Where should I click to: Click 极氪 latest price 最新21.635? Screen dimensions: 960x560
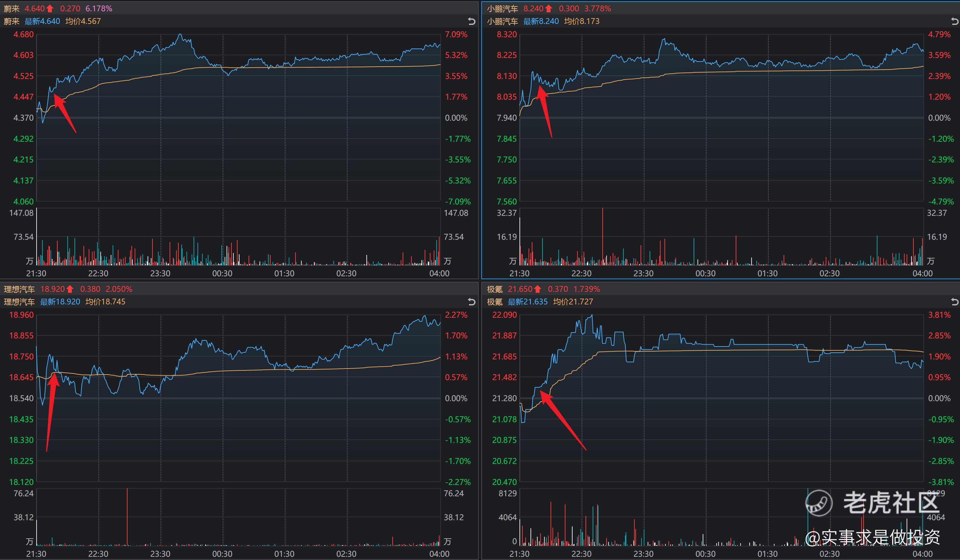(528, 302)
